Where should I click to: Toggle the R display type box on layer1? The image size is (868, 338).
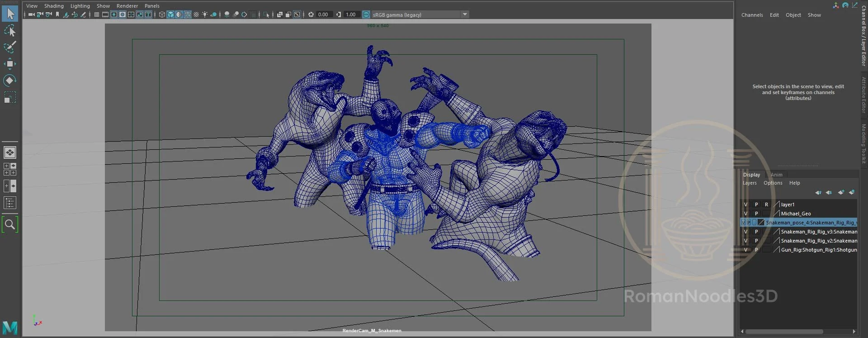pos(766,205)
